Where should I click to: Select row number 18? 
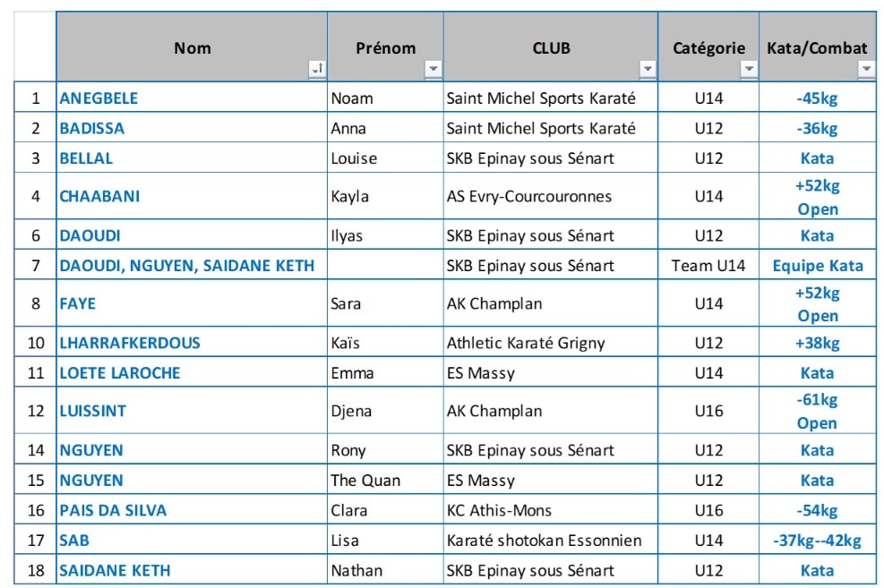point(36,570)
